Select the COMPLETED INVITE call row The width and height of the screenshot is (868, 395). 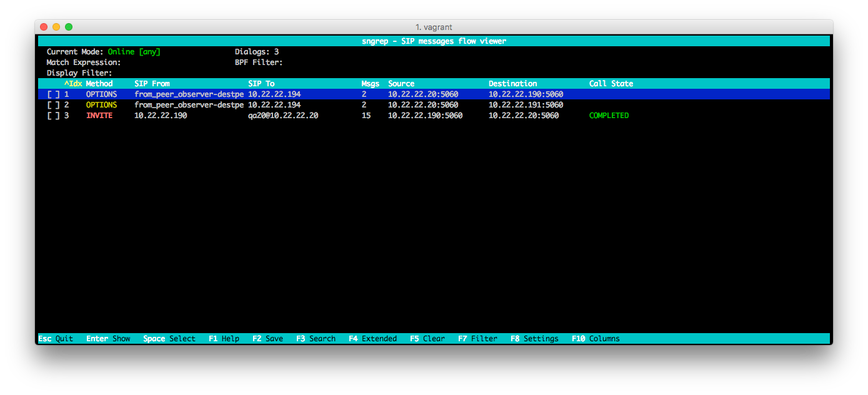(x=312, y=115)
